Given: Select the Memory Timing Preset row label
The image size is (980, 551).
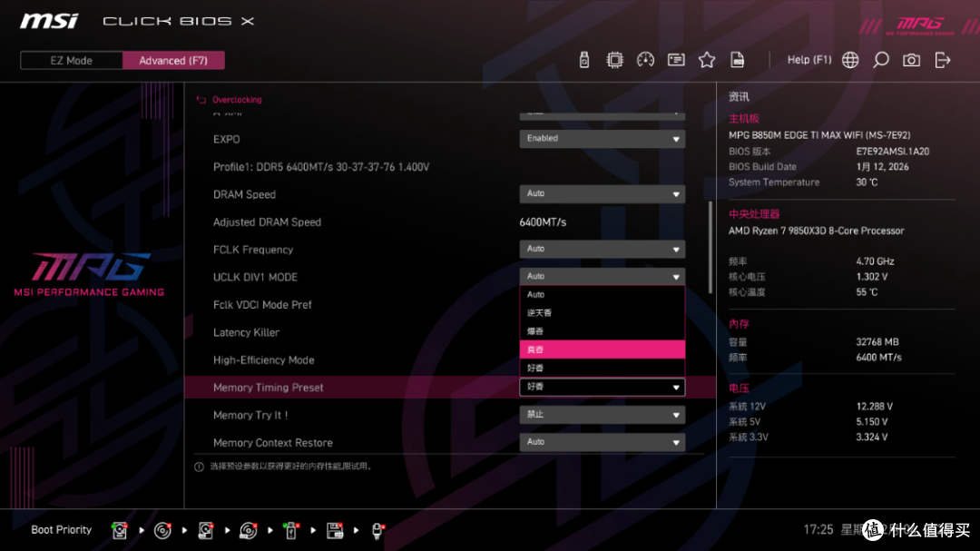Looking at the screenshot, I should click(268, 388).
